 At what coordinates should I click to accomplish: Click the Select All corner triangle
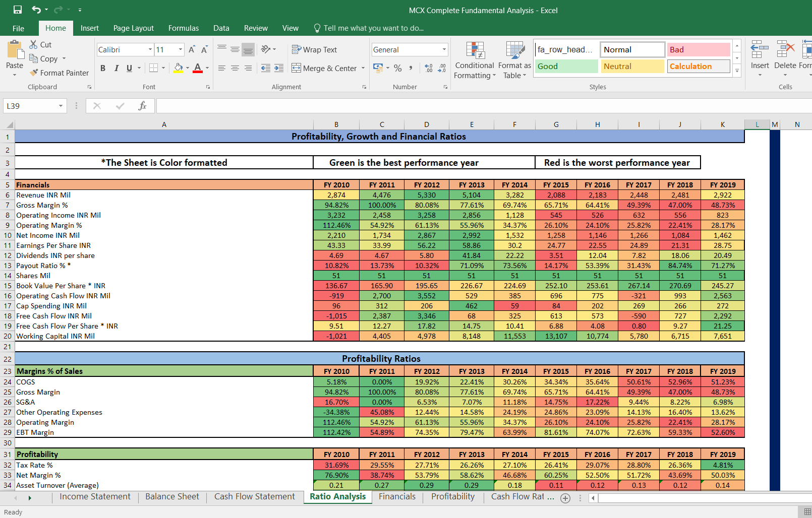[x=9, y=124]
